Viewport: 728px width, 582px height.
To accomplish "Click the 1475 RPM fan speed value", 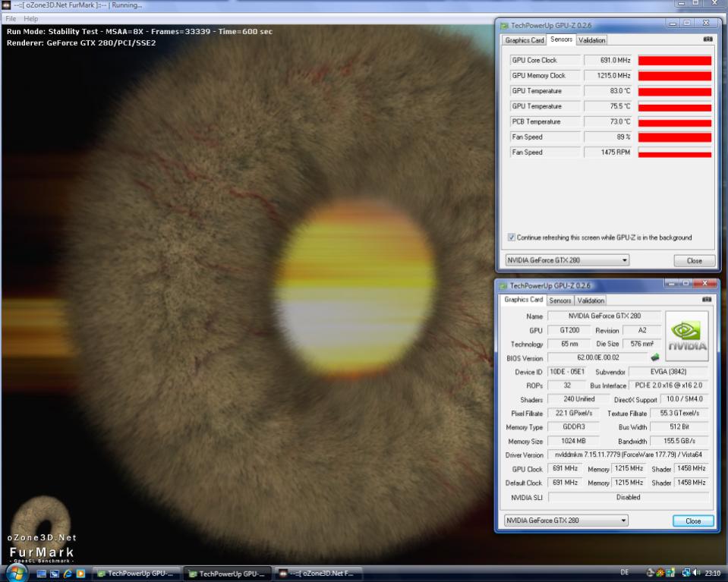I will (x=609, y=153).
